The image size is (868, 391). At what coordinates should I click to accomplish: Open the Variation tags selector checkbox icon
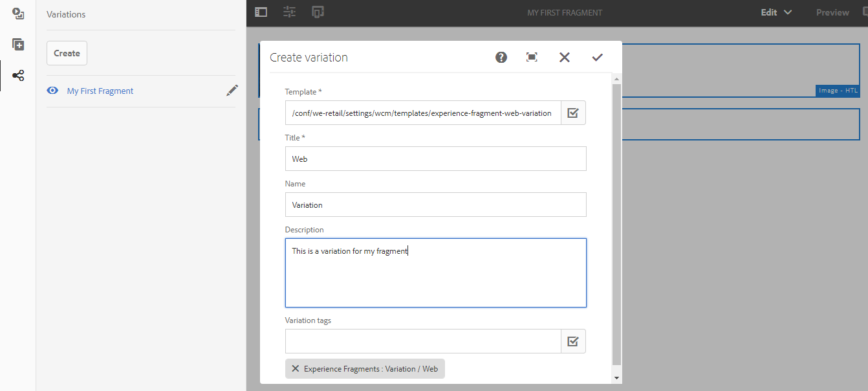point(573,341)
